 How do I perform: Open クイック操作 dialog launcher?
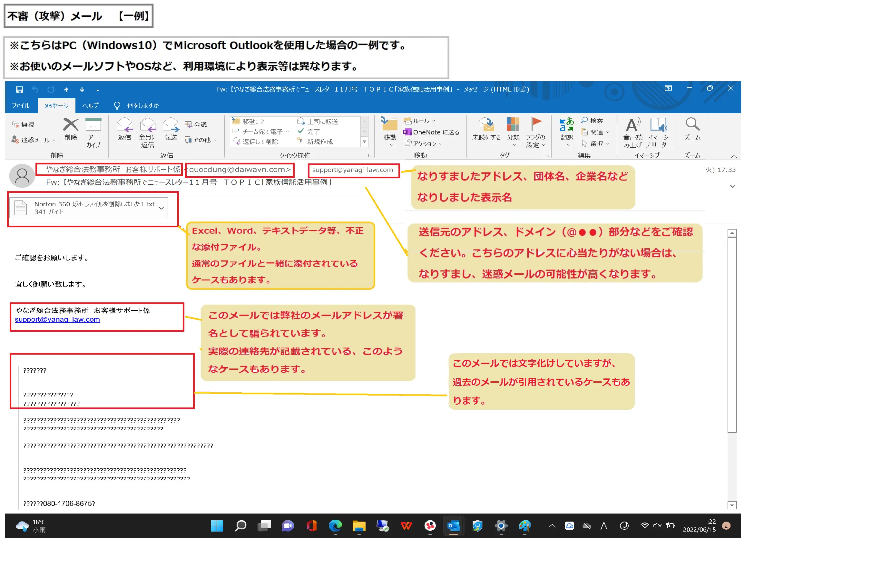click(x=370, y=156)
